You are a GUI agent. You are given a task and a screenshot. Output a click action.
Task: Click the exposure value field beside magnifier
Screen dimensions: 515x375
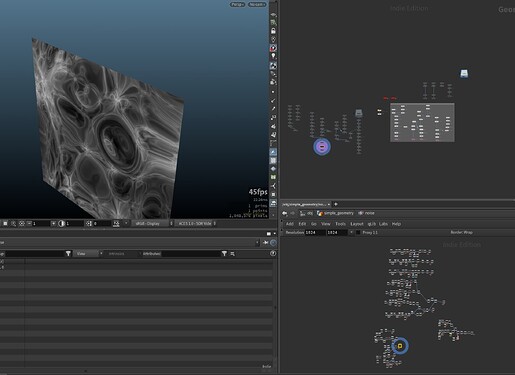pyautogui.click(x=41, y=223)
